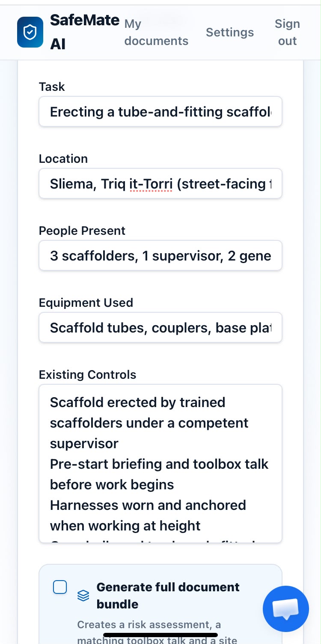Screen dimensions: 321x644
Task: Click the People Present label
Action: tap(82, 231)
